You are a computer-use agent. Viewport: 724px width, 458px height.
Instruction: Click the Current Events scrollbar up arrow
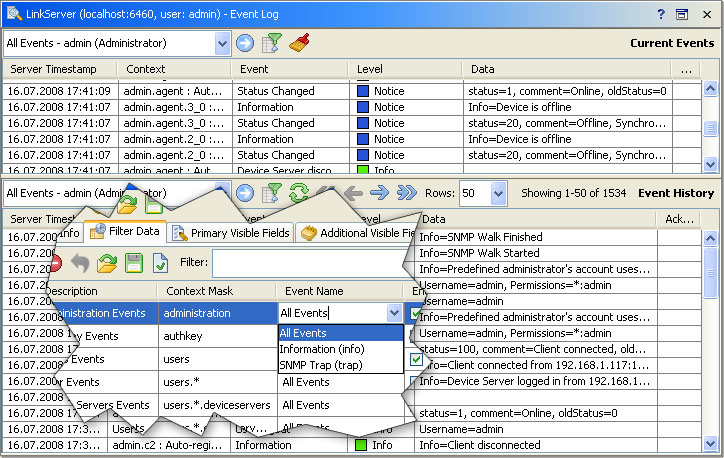[x=710, y=88]
